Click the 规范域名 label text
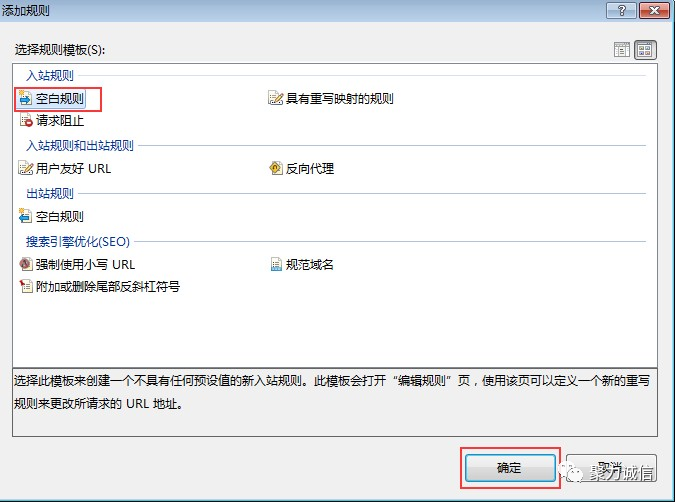This screenshot has height=502, width=675. (x=310, y=264)
